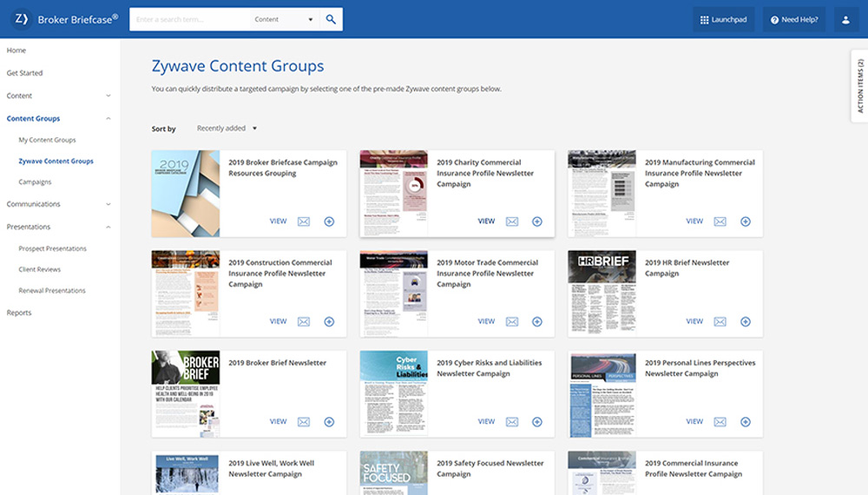The image size is (868, 495).
Task: Open Campaigns in the sidebar
Action: tap(35, 182)
